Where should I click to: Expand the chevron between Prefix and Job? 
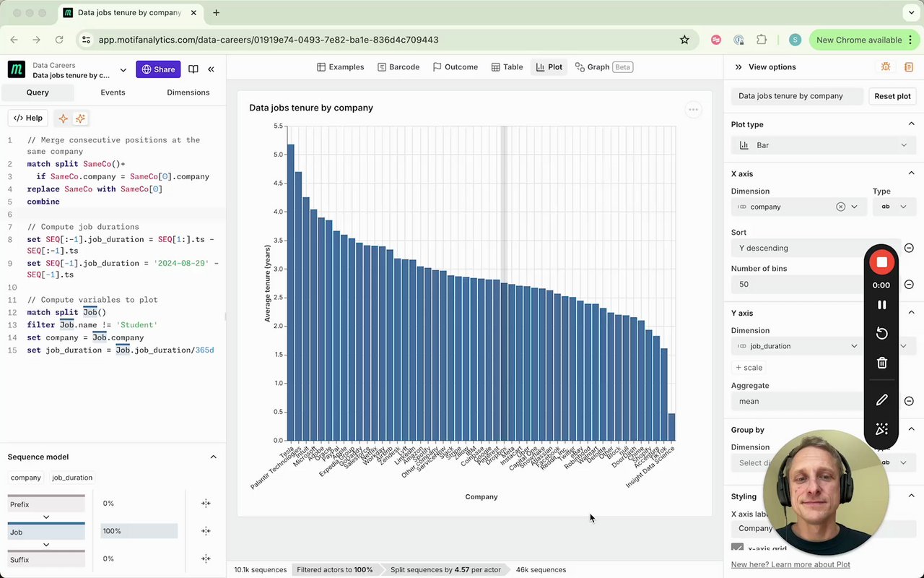46,517
